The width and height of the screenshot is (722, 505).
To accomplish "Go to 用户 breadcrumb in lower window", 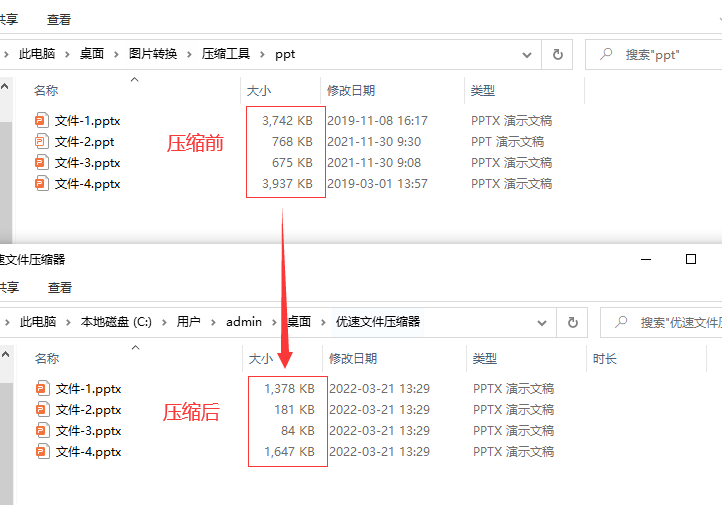I will (x=188, y=322).
